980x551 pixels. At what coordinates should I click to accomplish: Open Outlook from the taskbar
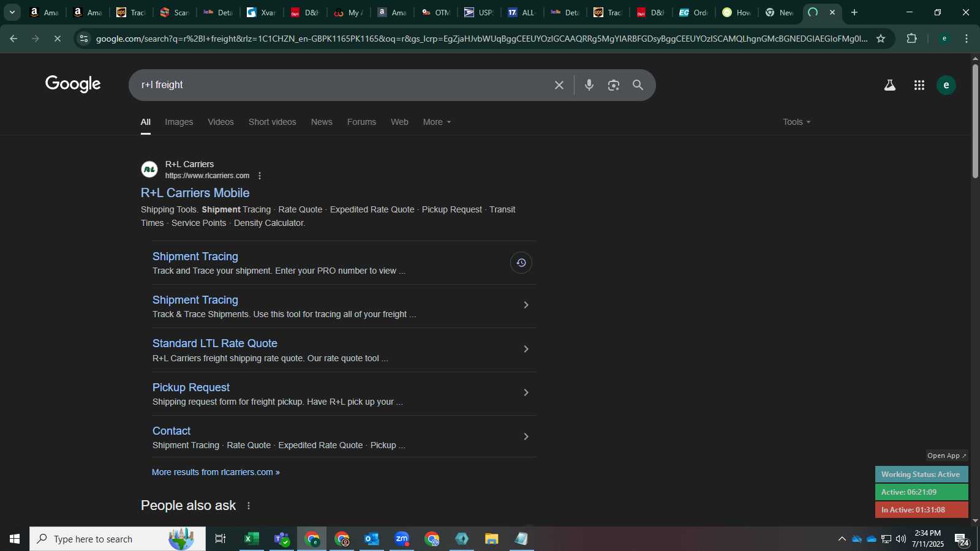pyautogui.click(x=372, y=539)
